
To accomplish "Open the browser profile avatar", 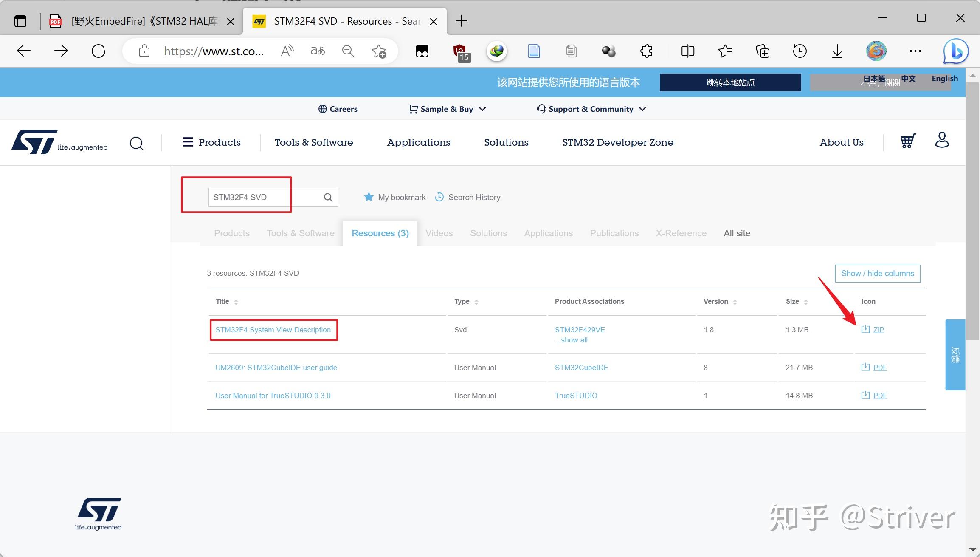I will pyautogui.click(x=876, y=51).
